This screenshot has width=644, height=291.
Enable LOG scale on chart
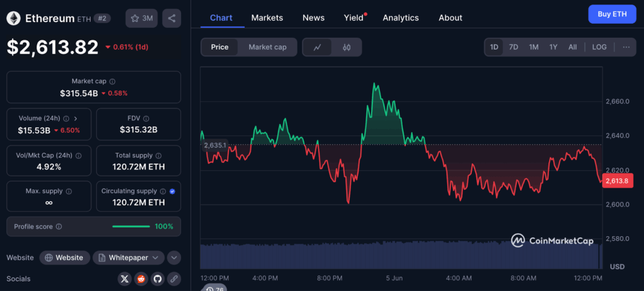599,47
